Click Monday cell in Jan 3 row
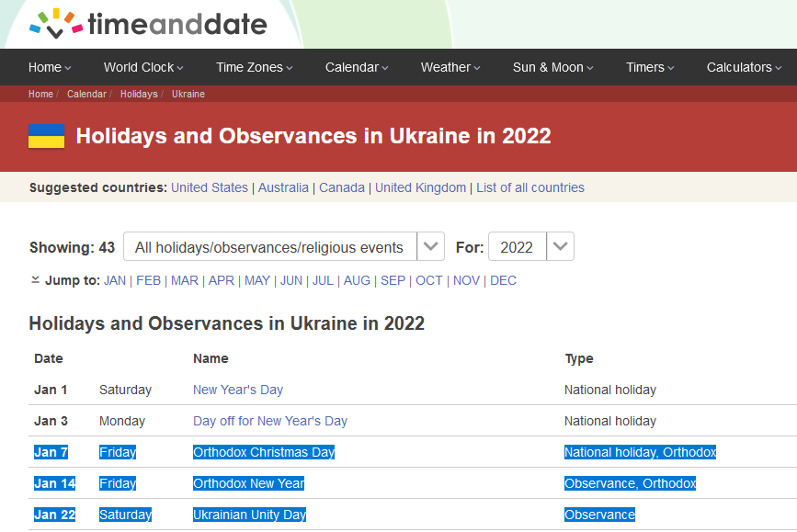Image resolution: width=797 pixels, height=532 pixels. [x=122, y=421]
